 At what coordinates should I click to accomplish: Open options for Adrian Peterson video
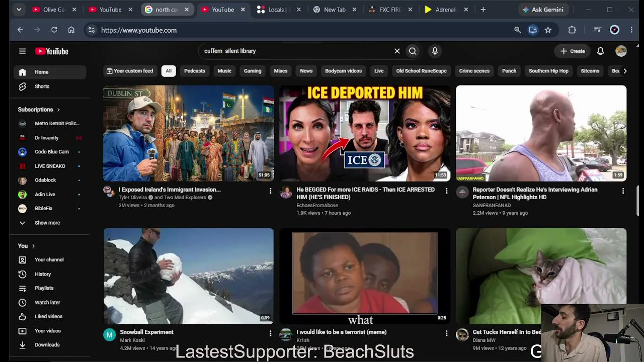[623, 191]
